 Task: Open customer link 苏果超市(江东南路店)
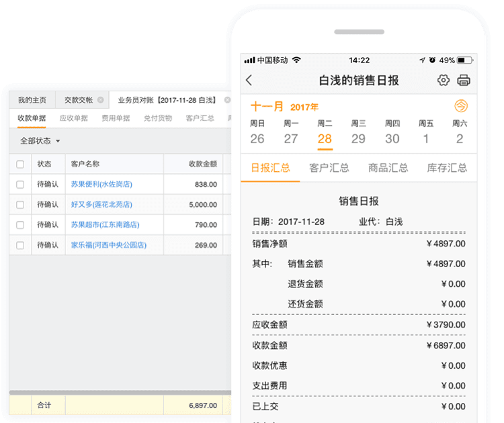tap(105, 225)
